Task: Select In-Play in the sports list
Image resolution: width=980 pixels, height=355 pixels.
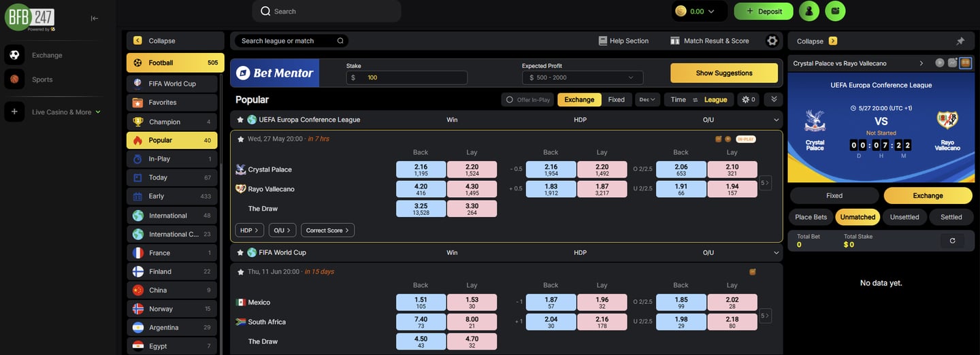Action: click(172, 158)
